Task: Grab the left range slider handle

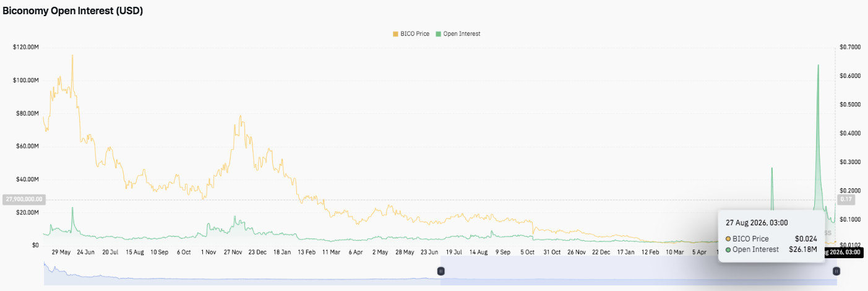Action: coord(441,271)
